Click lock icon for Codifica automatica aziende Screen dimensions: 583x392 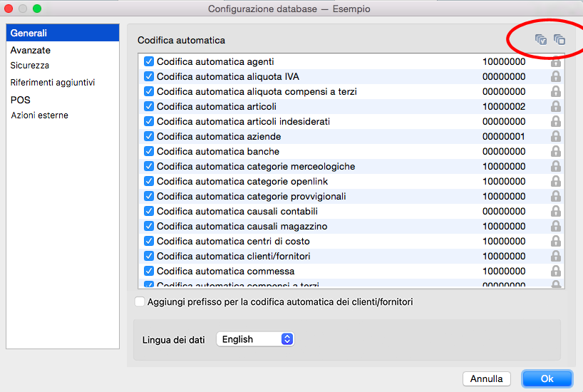coord(556,137)
